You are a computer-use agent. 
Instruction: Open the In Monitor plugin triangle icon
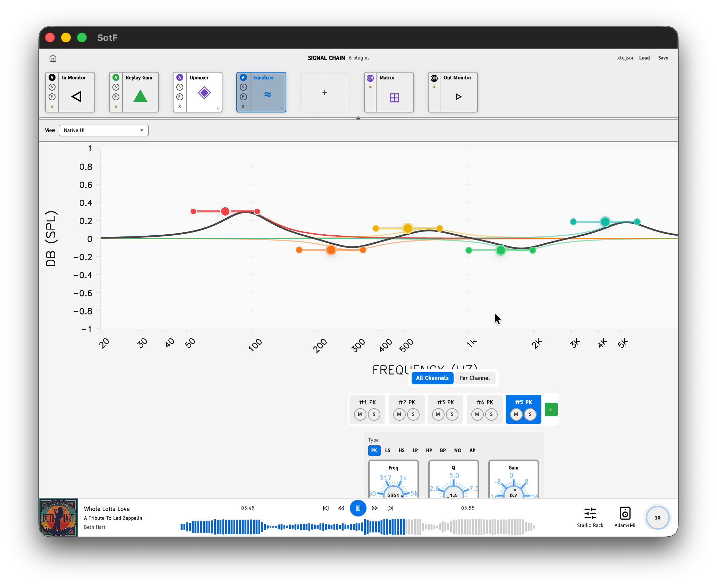(x=76, y=96)
